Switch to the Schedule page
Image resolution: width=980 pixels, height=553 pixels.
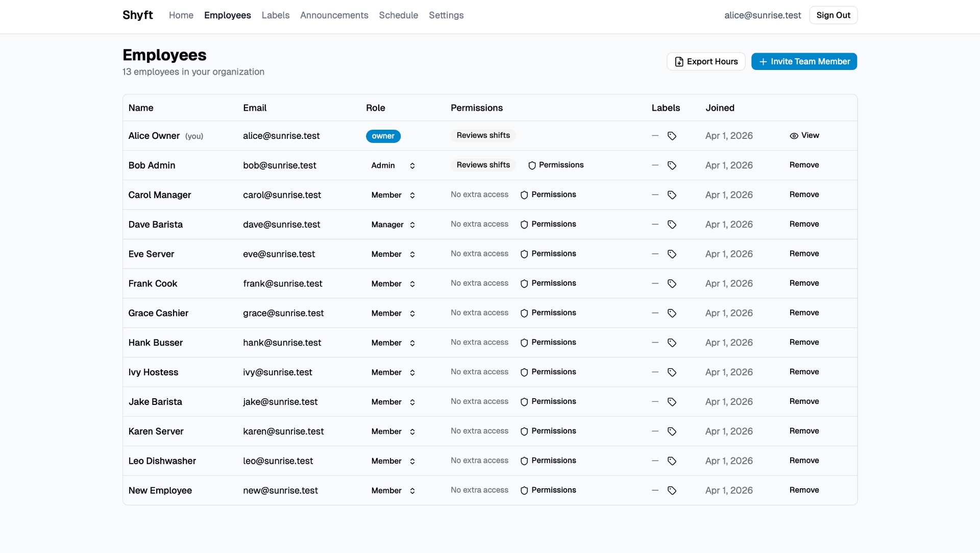coord(399,15)
